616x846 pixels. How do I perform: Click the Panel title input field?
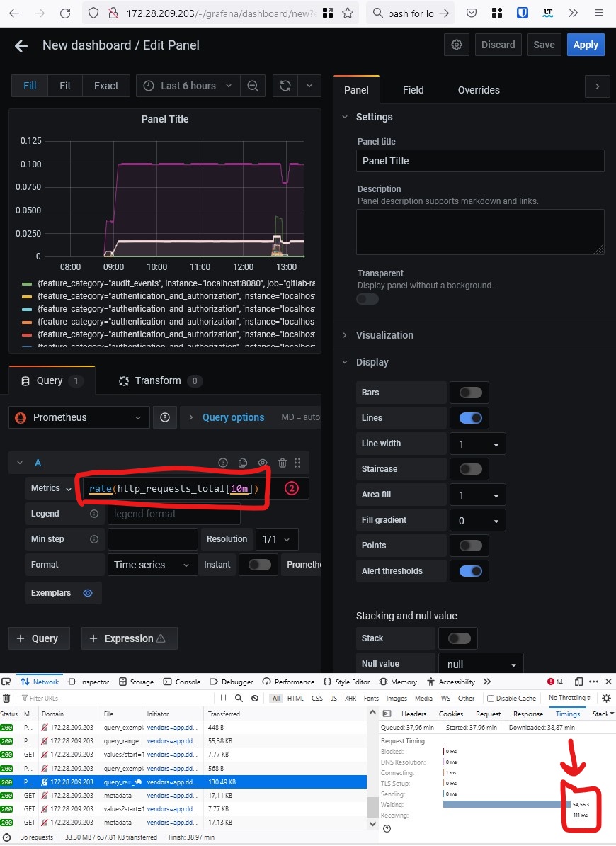click(x=480, y=161)
